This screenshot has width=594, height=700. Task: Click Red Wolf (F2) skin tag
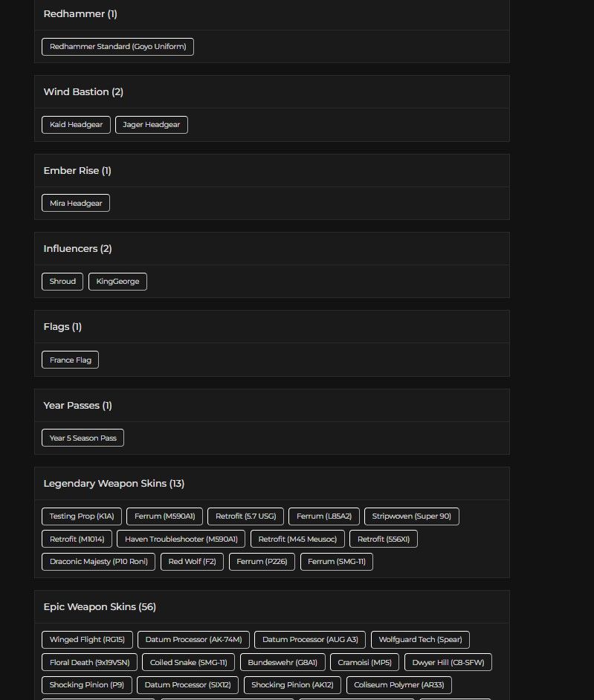click(x=192, y=562)
